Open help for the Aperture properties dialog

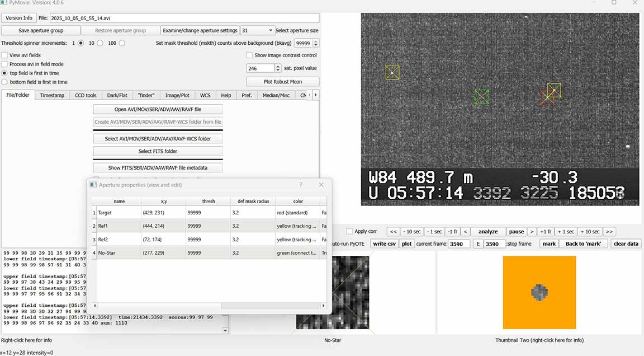(x=301, y=185)
